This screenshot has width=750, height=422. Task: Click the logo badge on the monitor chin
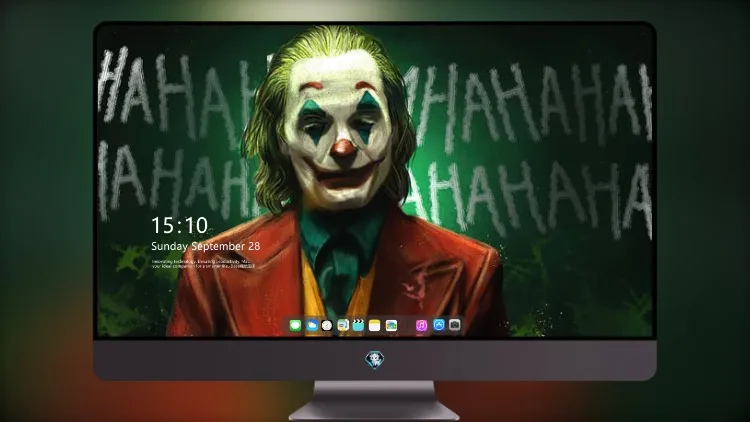point(375,359)
